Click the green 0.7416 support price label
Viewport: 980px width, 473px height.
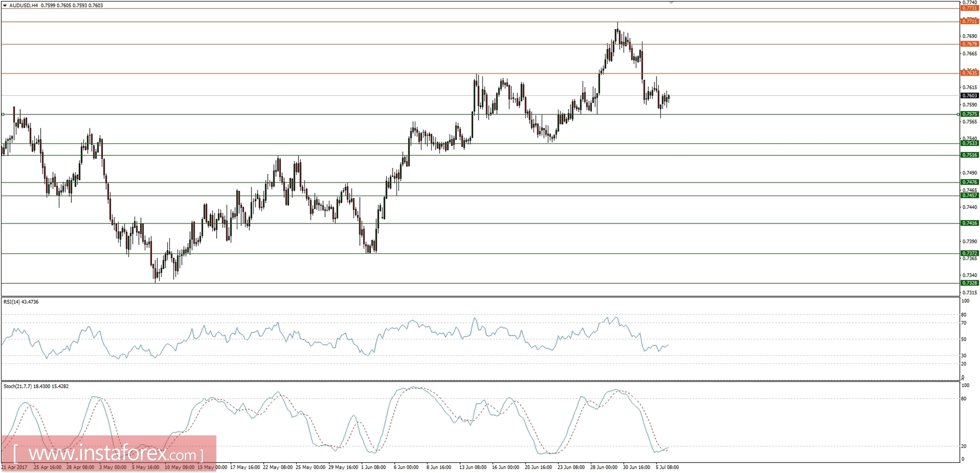[970, 223]
